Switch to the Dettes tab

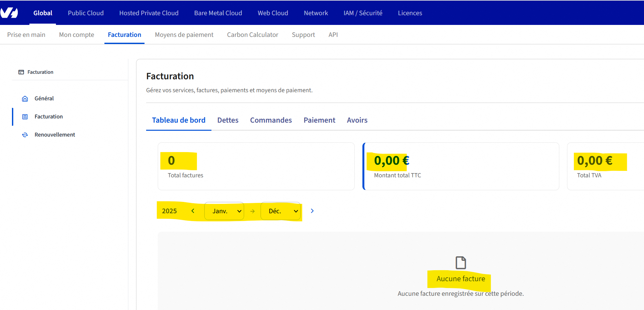click(x=228, y=120)
